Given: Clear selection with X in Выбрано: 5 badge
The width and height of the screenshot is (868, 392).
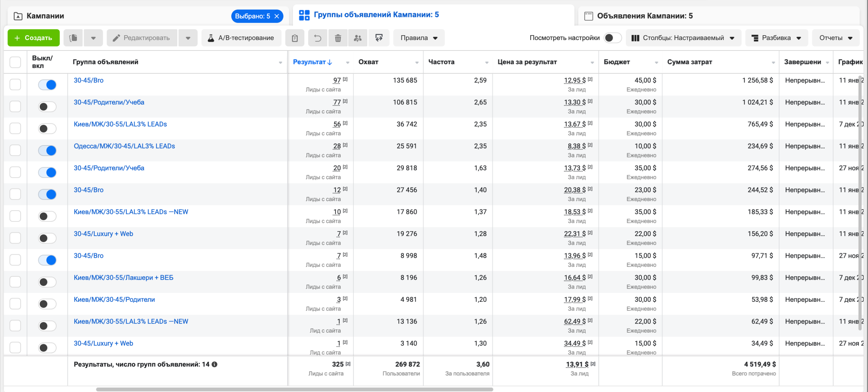Looking at the screenshot, I should point(277,16).
